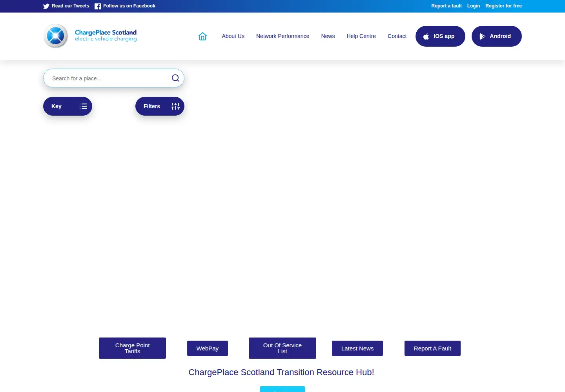Download the IOS app

pyautogui.click(x=440, y=36)
